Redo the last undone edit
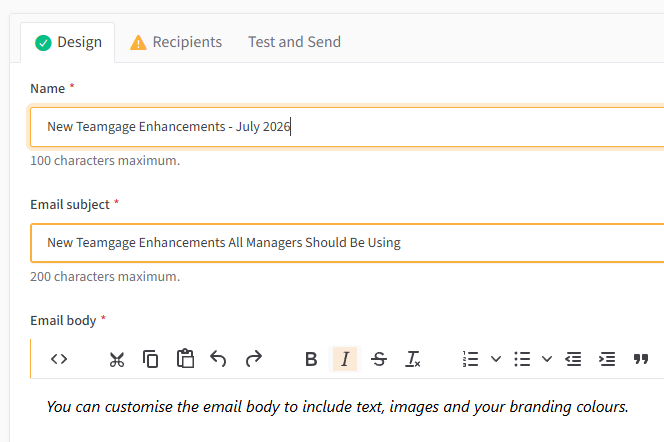Image resolution: width=664 pixels, height=442 pixels. tap(253, 359)
